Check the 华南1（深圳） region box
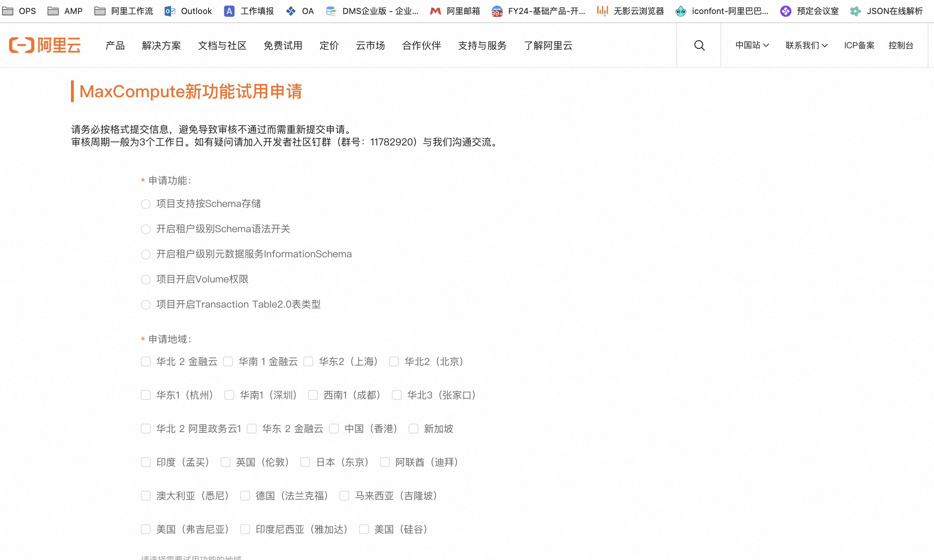The image size is (934, 560). 229,395
